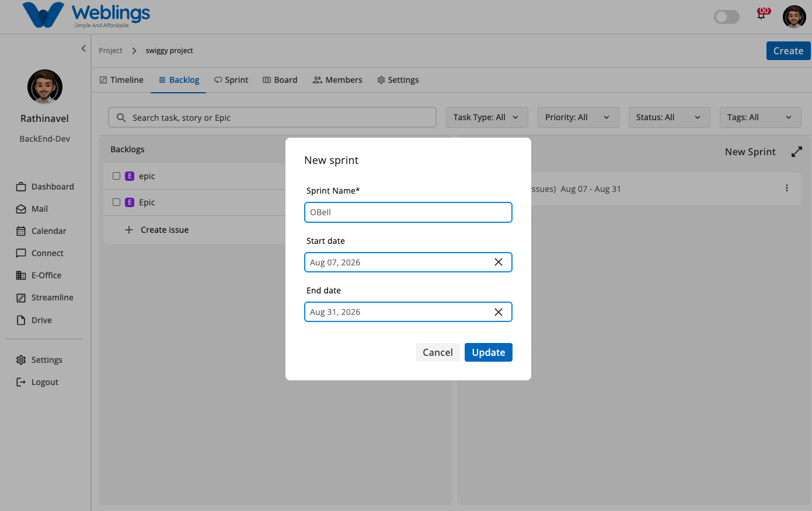Image resolution: width=812 pixels, height=511 pixels.
Task: Open the project Settings tab
Action: (x=398, y=80)
